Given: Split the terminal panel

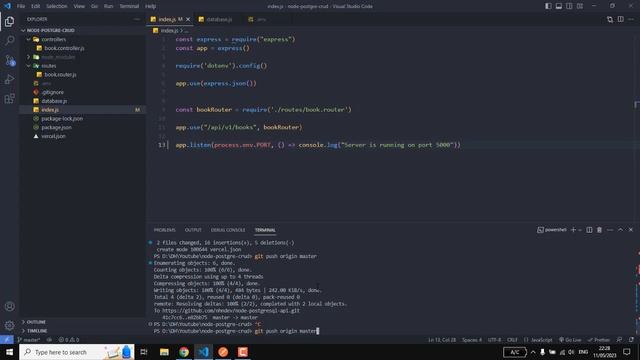Looking at the screenshot, I should click(x=589, y=230).
